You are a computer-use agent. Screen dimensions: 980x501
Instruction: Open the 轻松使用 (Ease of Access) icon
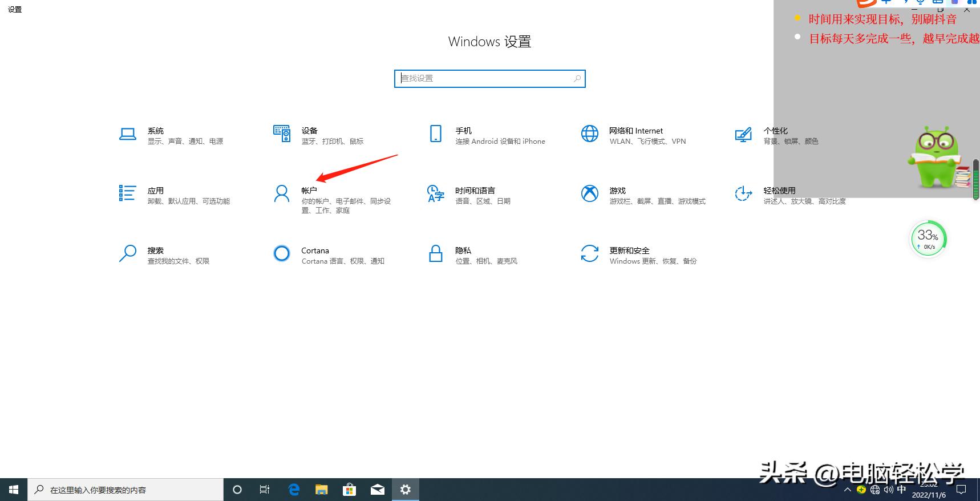[743, 193]
